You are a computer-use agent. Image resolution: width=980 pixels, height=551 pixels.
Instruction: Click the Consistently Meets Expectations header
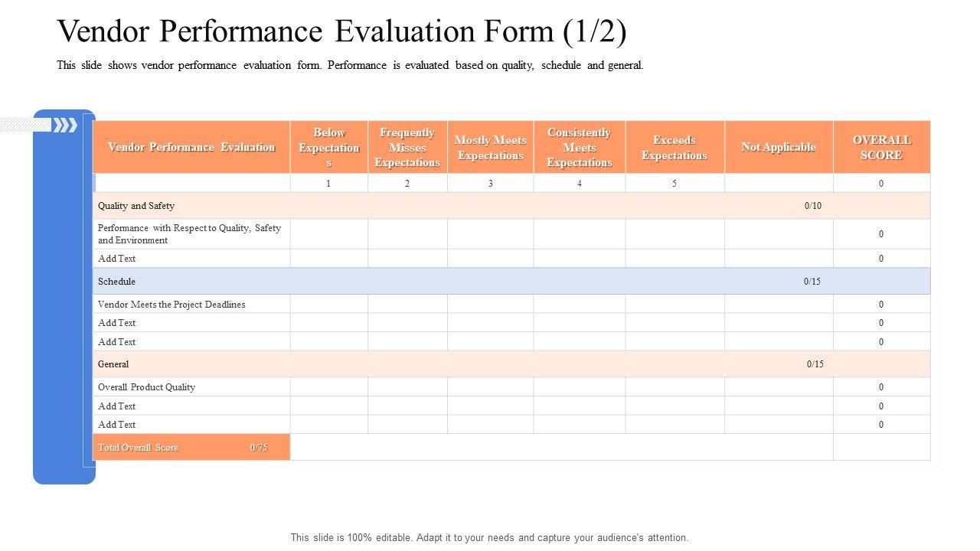(580, 147)
